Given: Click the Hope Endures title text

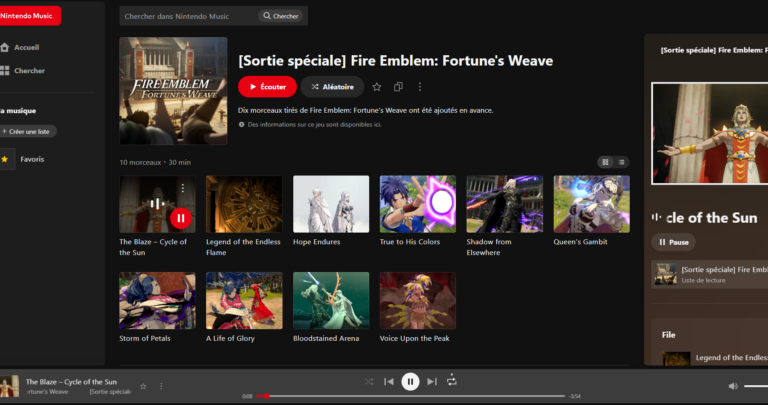Looking at the screenshot, I should [x=316, y=242].
